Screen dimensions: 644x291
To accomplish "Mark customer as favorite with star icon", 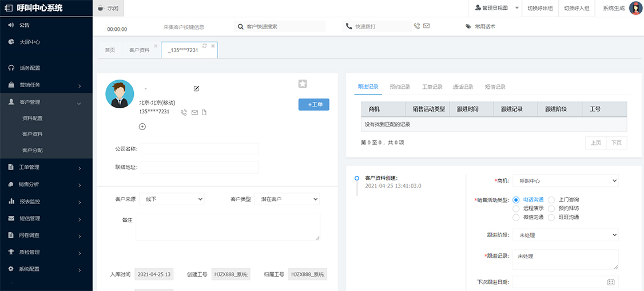I will tap(303, 84).
